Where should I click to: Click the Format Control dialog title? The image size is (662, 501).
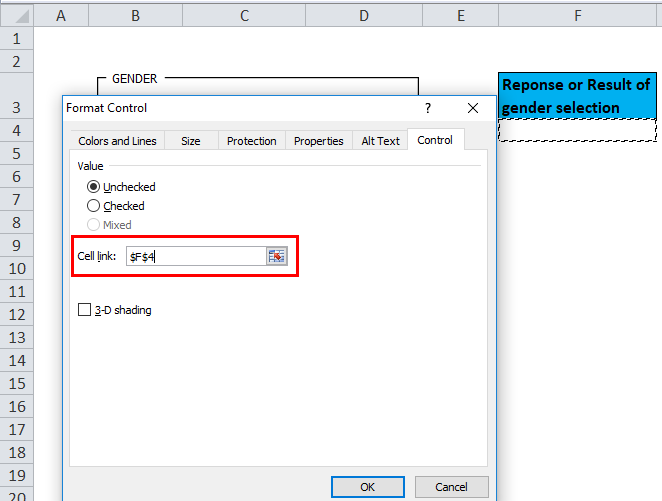tap(106, 108)
